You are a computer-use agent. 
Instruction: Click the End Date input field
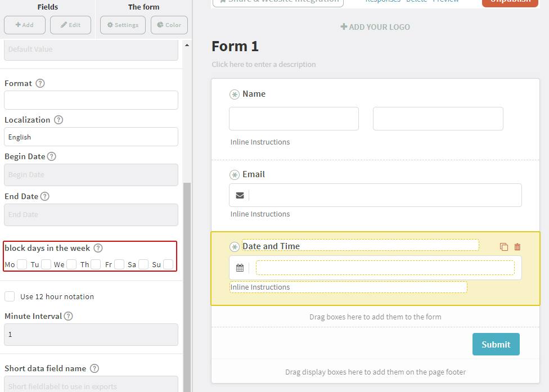coord(91,214)
